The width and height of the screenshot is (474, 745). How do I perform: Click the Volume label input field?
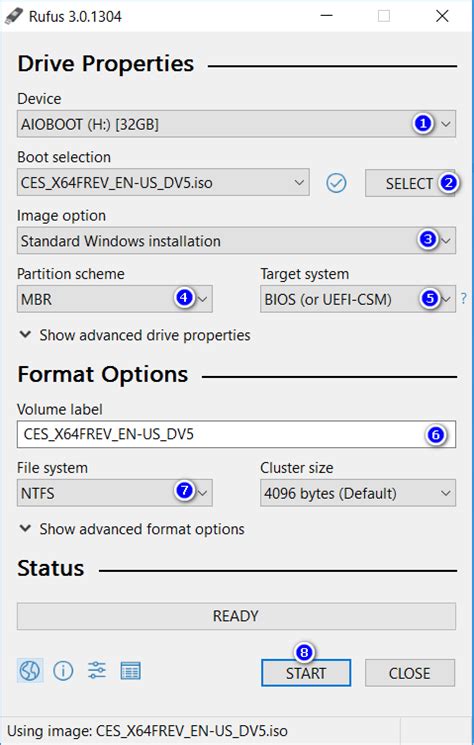pyautogui.click(x=236, y=434)
